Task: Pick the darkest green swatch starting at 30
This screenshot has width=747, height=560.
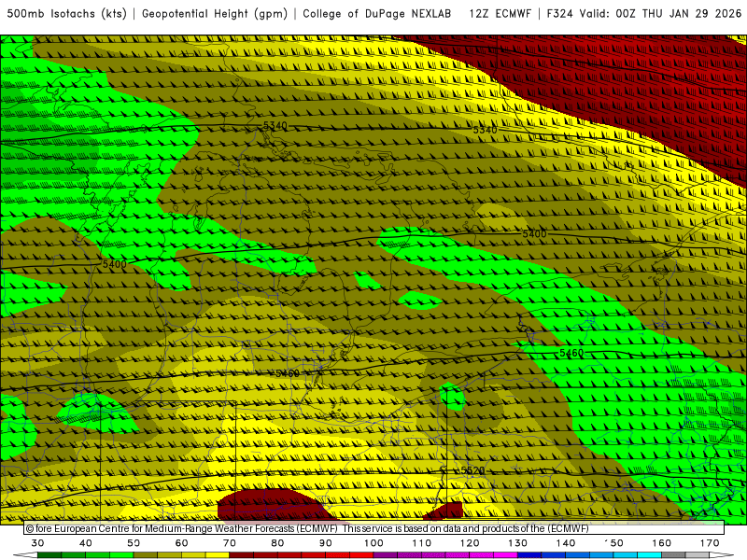Action: [x=49, y=555]
